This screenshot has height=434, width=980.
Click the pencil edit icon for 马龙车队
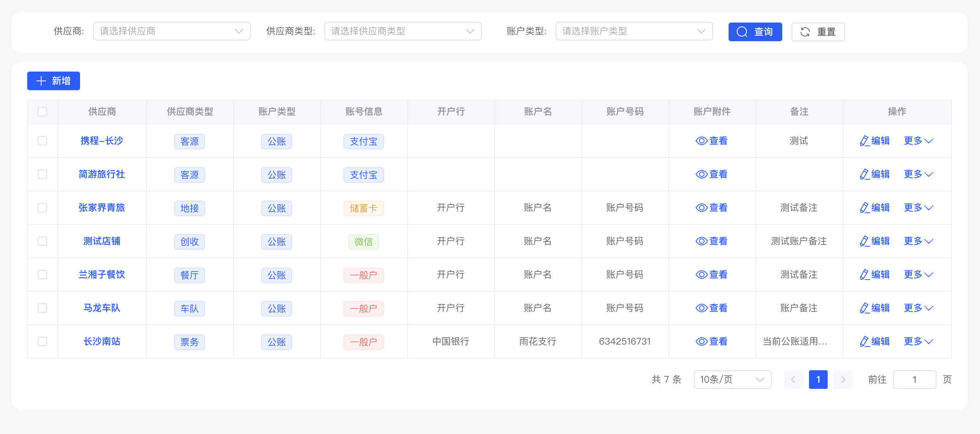864,308
